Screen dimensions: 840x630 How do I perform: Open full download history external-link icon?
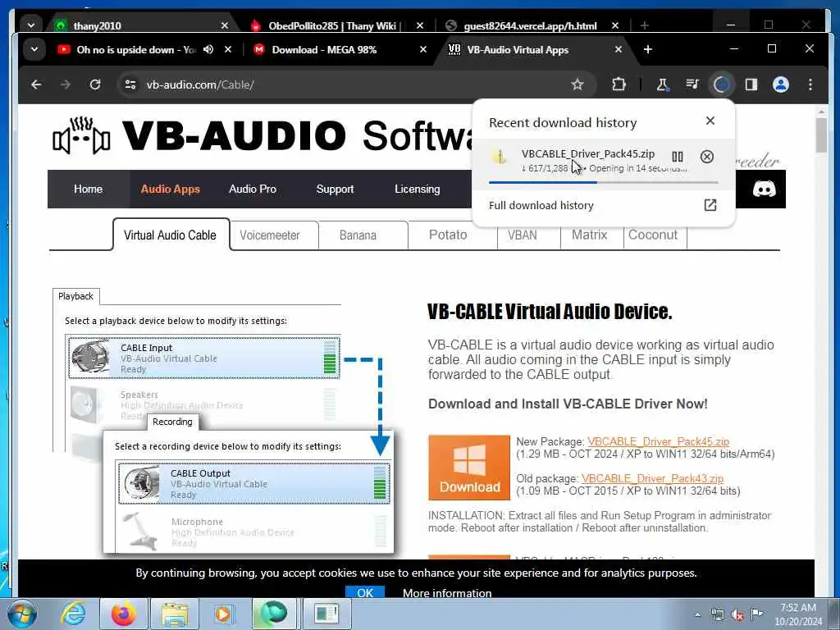tap(710, 205)
